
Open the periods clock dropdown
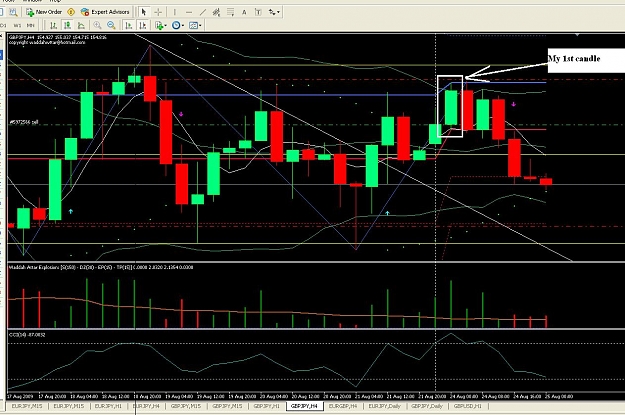point(177,26)
